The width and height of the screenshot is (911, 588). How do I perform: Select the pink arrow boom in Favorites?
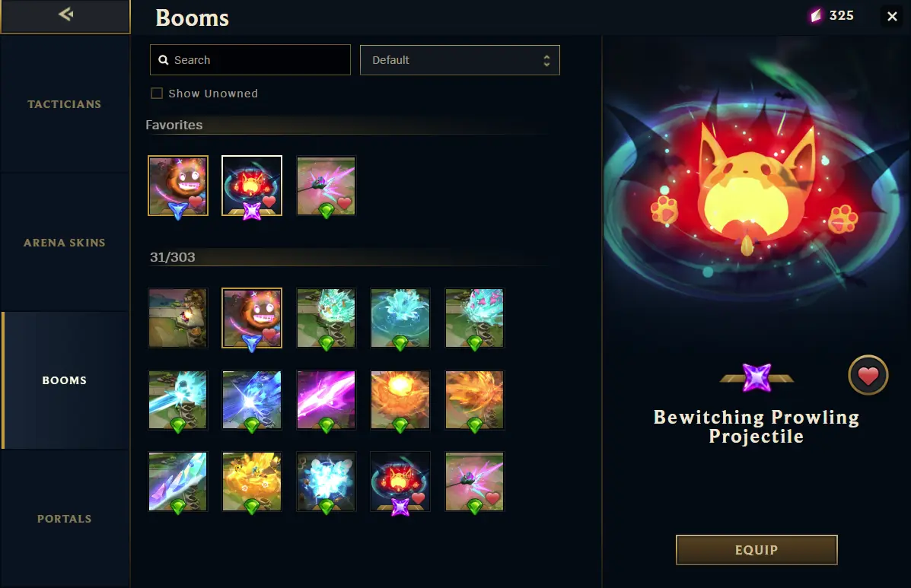326,186
